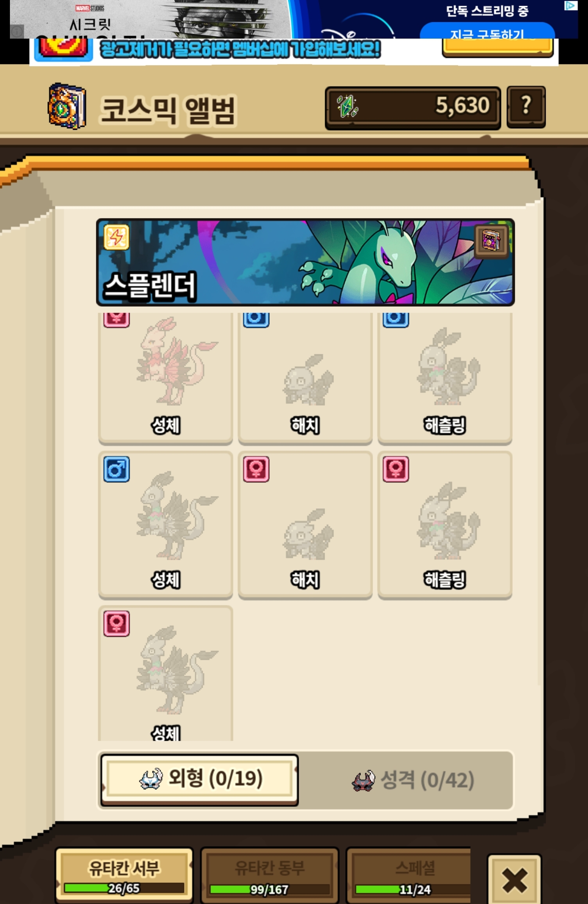Select the top-row pink 성체 dragon card
588x904 pixels.
[x=165, y=378]
